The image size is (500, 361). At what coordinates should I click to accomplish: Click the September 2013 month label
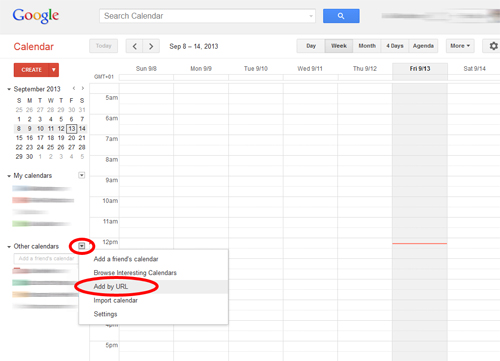coord(37,89)
